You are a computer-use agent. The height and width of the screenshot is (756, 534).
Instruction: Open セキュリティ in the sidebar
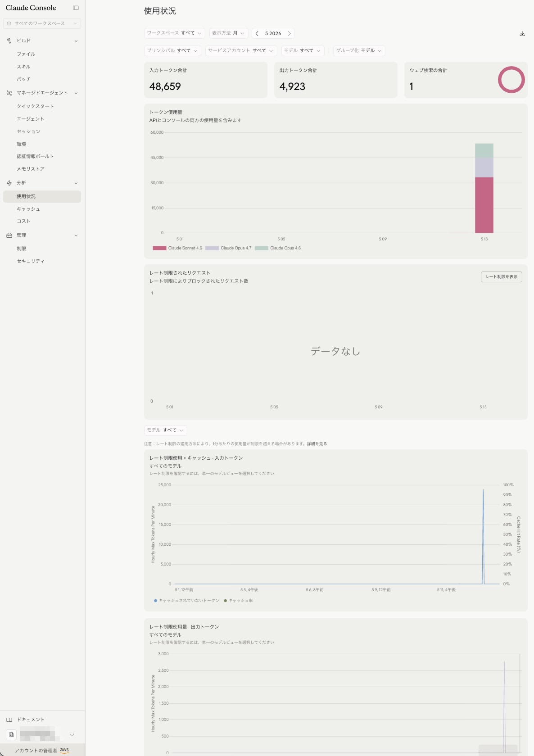point(42,261)
